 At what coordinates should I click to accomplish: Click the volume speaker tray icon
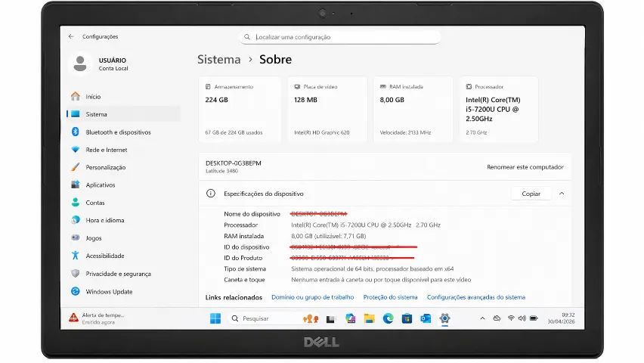coord(522,318)
